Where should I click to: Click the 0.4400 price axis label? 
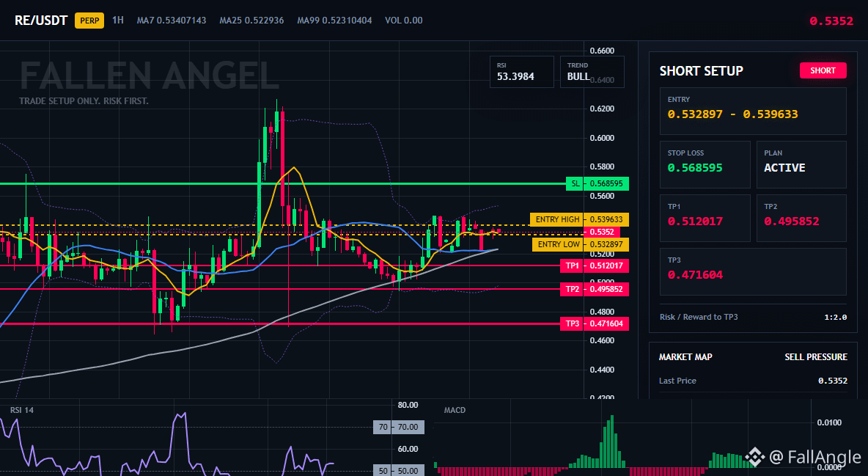tap(602, 370)
